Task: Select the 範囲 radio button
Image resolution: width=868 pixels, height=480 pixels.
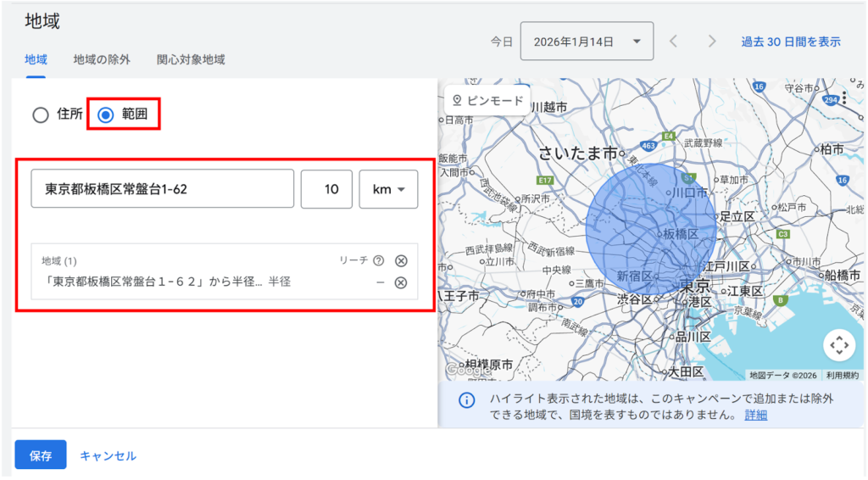Action: coord(106,115)
